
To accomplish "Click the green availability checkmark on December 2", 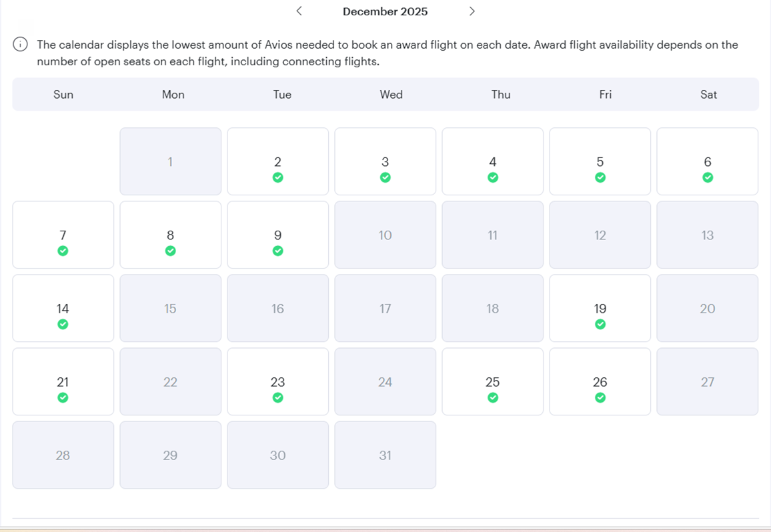I will pos(277,177).
